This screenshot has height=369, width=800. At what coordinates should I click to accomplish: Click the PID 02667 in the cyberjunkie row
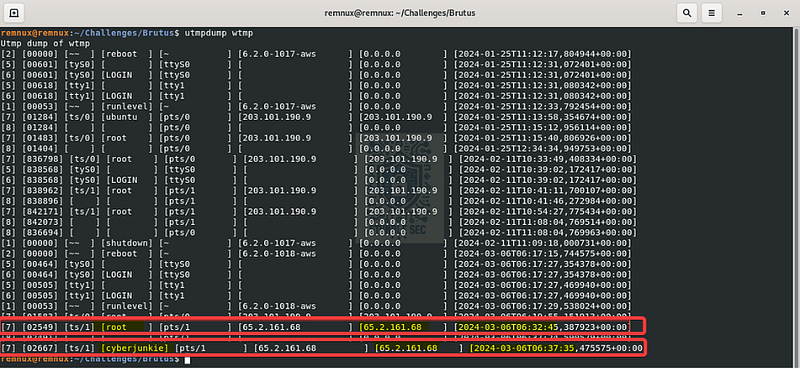40,348
